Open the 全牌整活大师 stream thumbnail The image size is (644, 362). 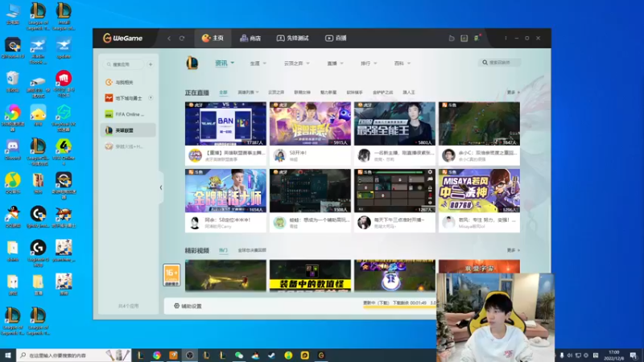pyautogui.click(x=225, y=191)
